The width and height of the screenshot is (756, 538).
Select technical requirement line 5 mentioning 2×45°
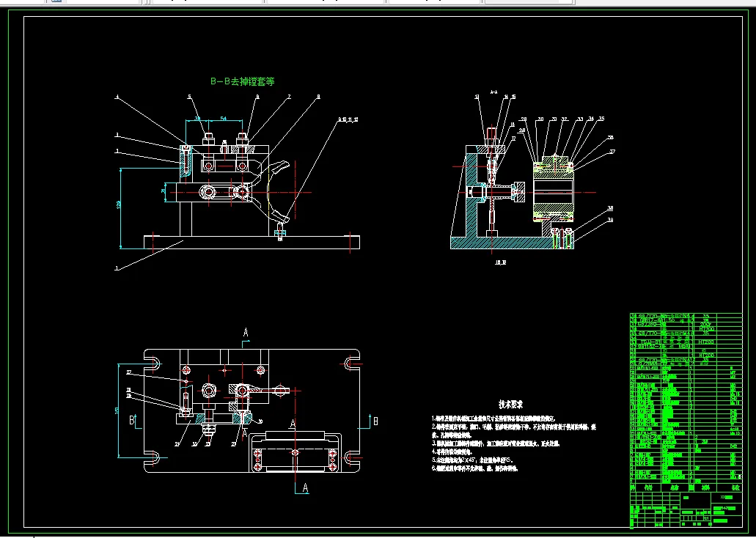point(471,460)
